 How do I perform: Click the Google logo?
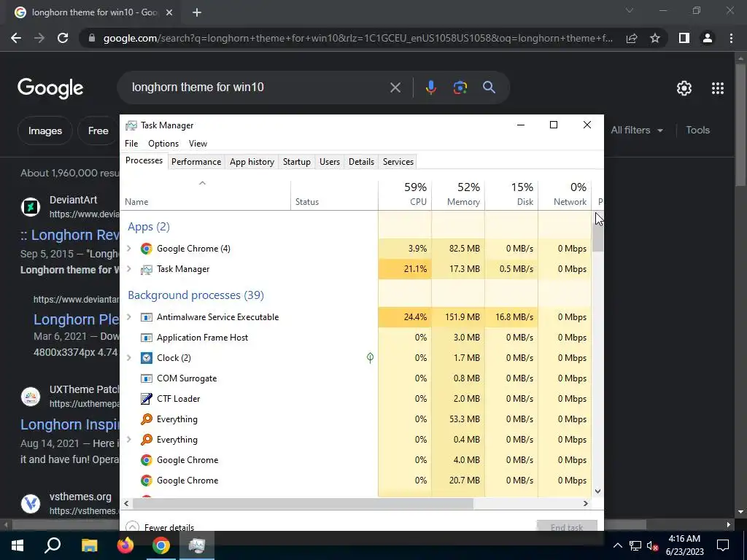click(50, 88)
